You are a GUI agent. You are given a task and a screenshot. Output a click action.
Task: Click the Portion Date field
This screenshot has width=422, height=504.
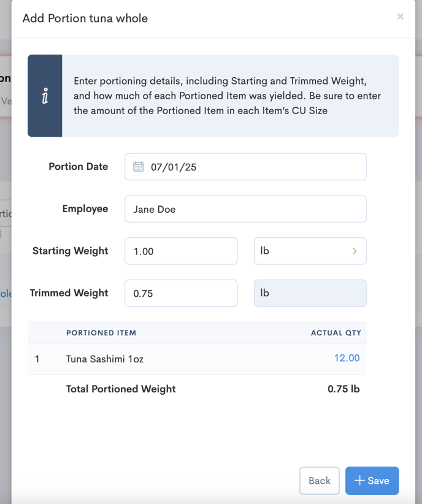(245, 167)
